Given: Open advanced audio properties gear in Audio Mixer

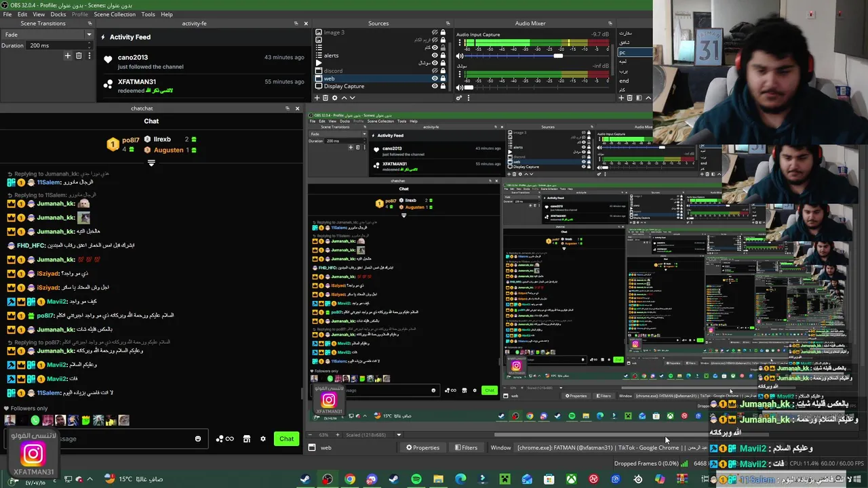Looking at the screenshot, I should [x=459, y=98].
